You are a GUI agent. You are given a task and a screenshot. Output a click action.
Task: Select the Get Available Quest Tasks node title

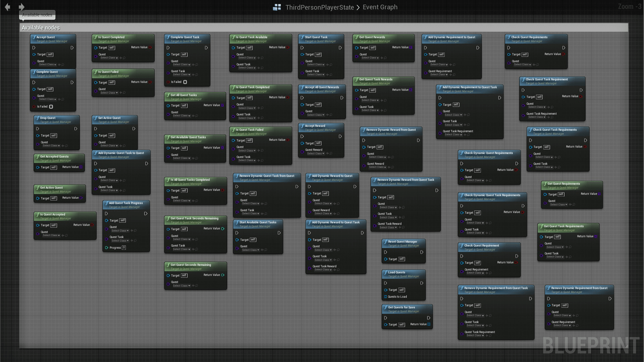coord(188,137)
